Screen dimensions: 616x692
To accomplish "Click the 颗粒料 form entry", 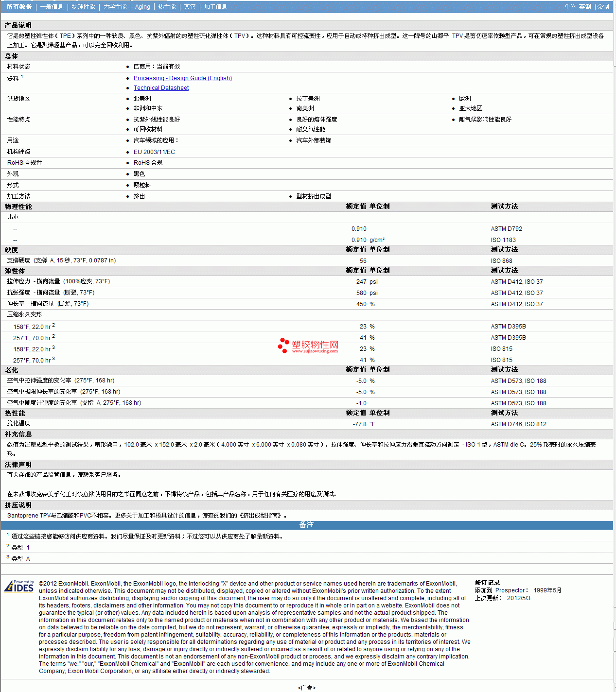I will 142,185.
